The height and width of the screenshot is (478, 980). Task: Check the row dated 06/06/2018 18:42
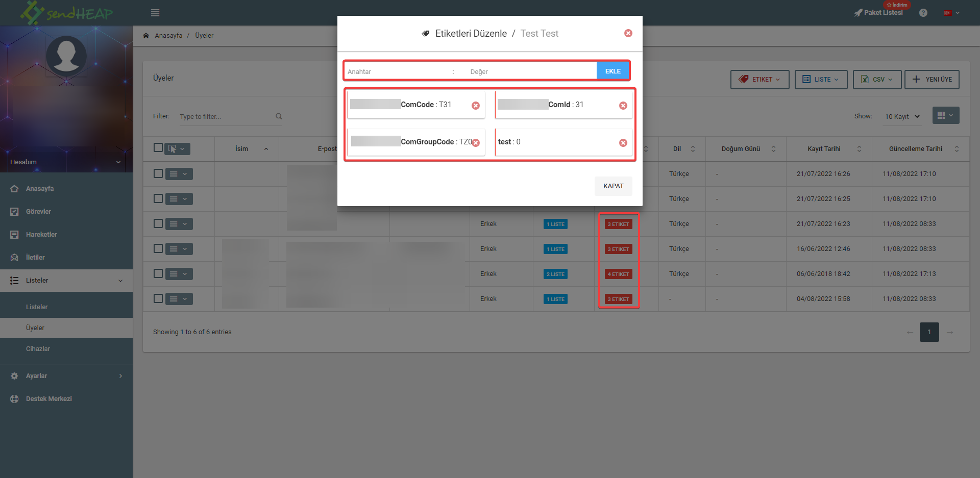pos(158,273)
